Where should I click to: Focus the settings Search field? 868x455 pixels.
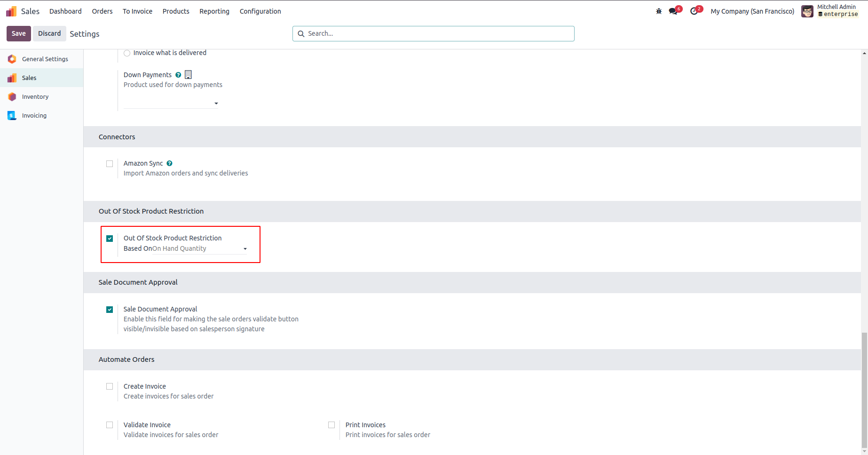tap(437, 33)
